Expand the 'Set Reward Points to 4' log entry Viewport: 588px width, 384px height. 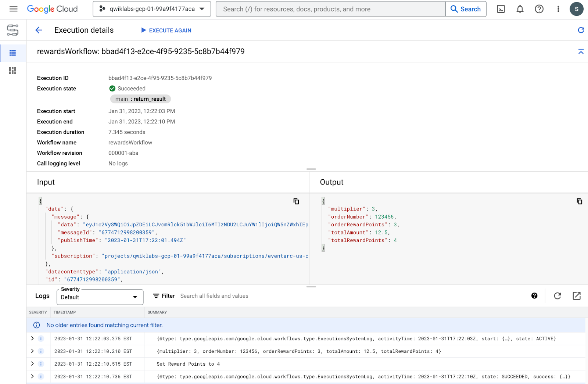coord(32,364)
